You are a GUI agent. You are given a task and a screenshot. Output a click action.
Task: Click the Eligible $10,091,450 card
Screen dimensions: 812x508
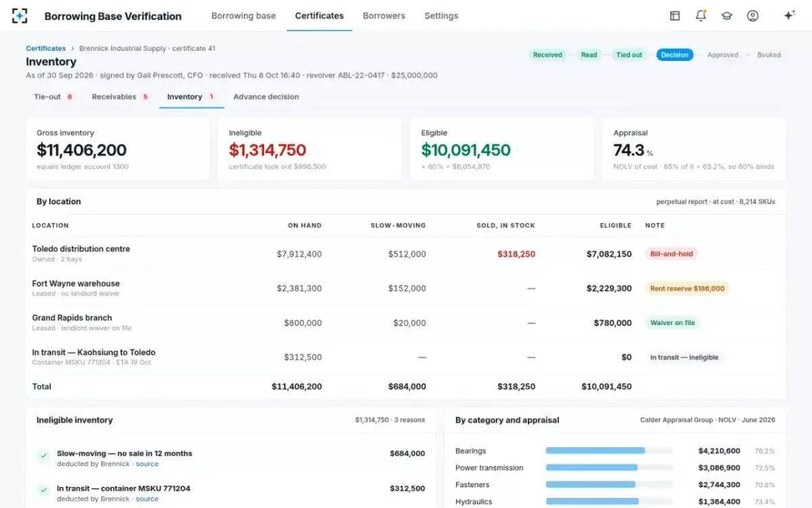502,150
